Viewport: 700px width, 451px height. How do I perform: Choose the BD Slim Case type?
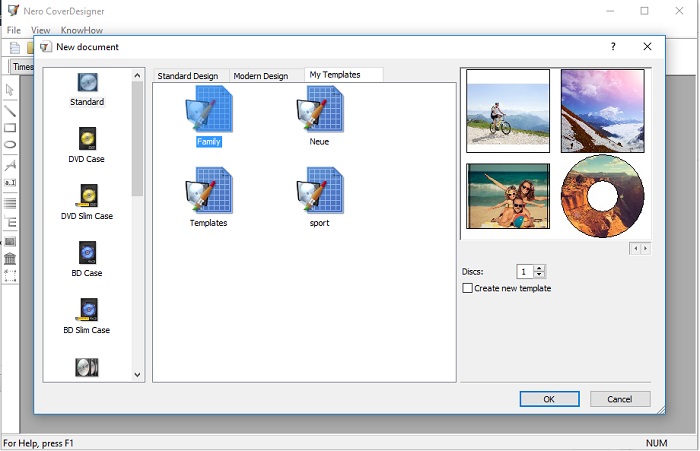87,317
